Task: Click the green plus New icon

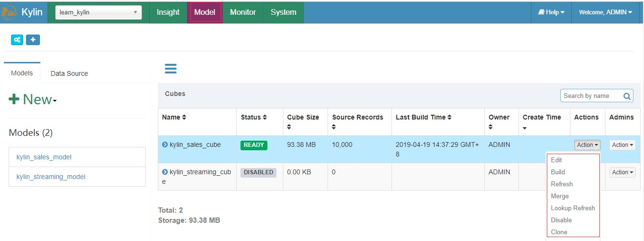Action: pos(14,99)
